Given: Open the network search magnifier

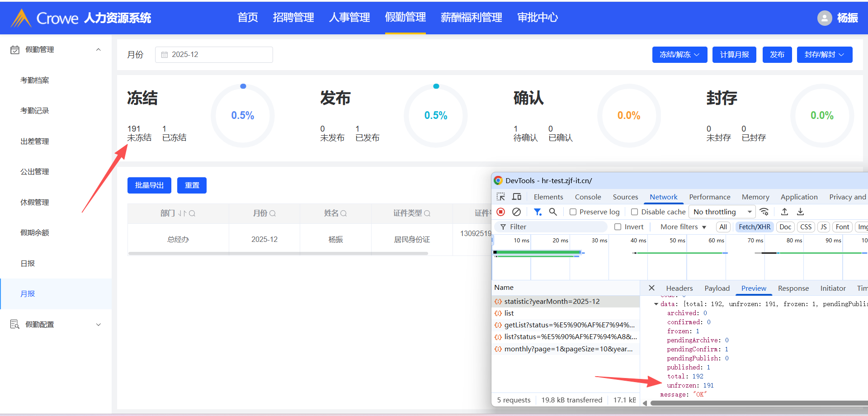Looking at the screenshot, I should click(552, 212).
